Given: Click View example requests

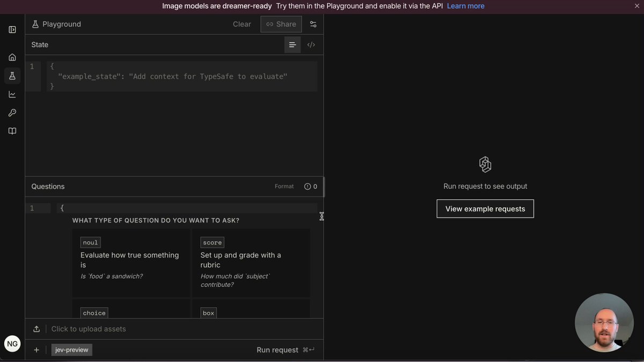Looking at the screenshot, I should click(x=485, y=209).
